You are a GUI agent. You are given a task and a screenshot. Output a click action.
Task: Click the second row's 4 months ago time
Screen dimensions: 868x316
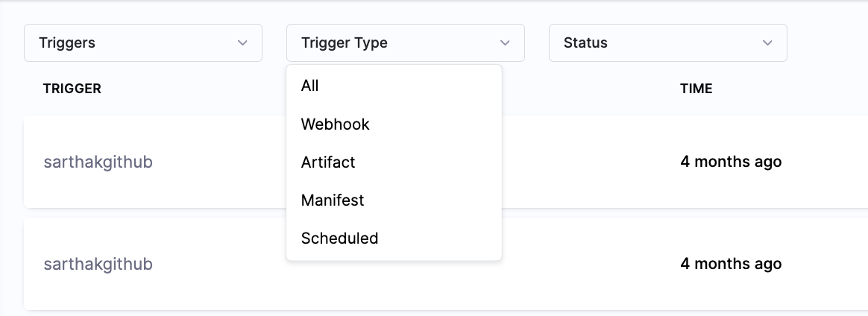[x=731, y=264]
